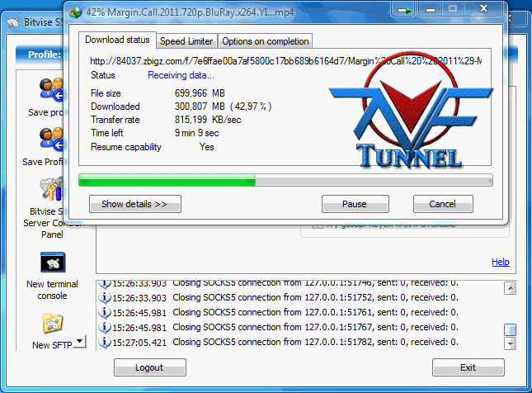The image size is (532, 393).
Task: Click the Resume capability Yes value
Action: [207, 147]
